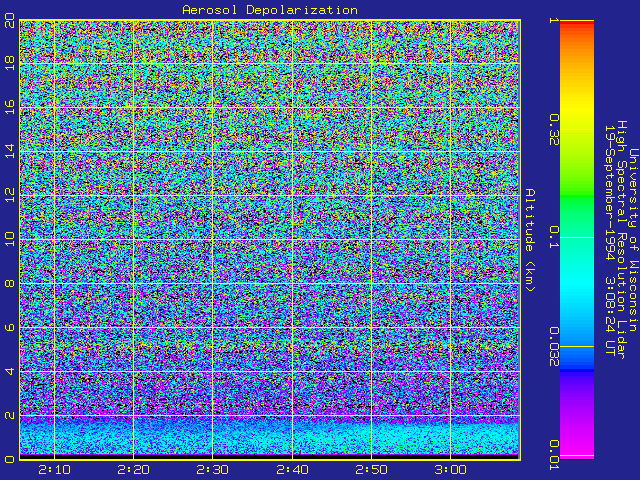Click the colorbar label 0.032
The image size is (640, 480).
(x=553, y=347)
